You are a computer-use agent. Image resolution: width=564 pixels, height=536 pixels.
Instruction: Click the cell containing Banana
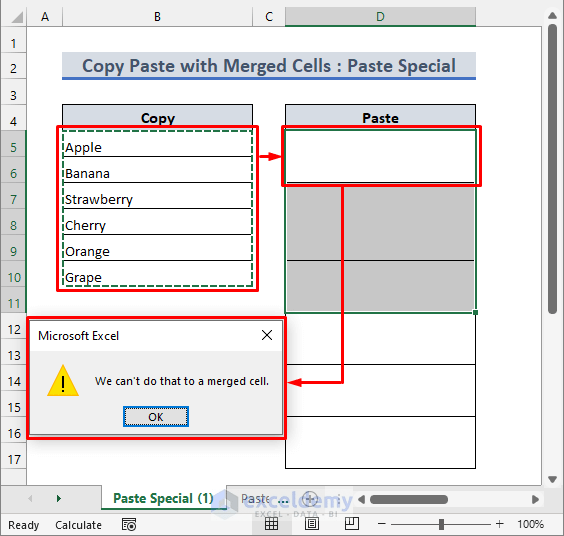(x=158, y=170)
